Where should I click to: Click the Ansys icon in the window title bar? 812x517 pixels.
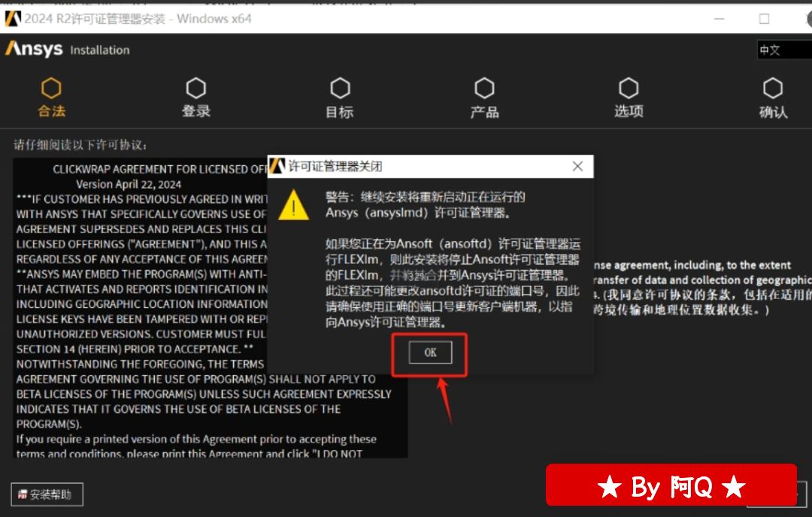(13, 19)
